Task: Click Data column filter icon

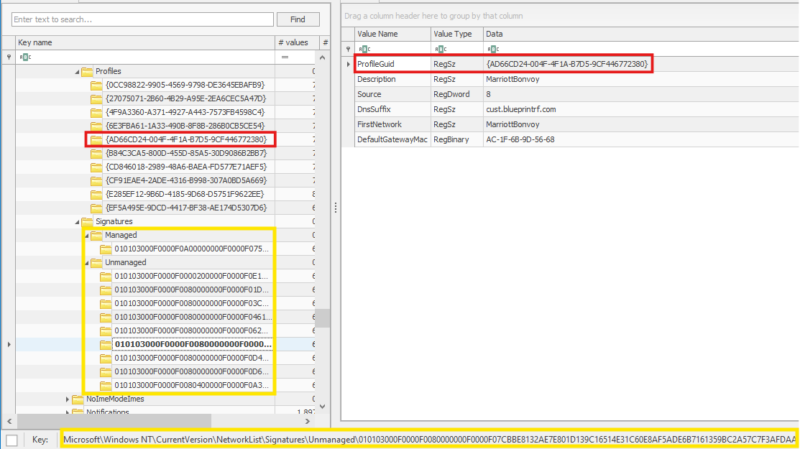Action: pyautogui.click(x=490, y=47)
